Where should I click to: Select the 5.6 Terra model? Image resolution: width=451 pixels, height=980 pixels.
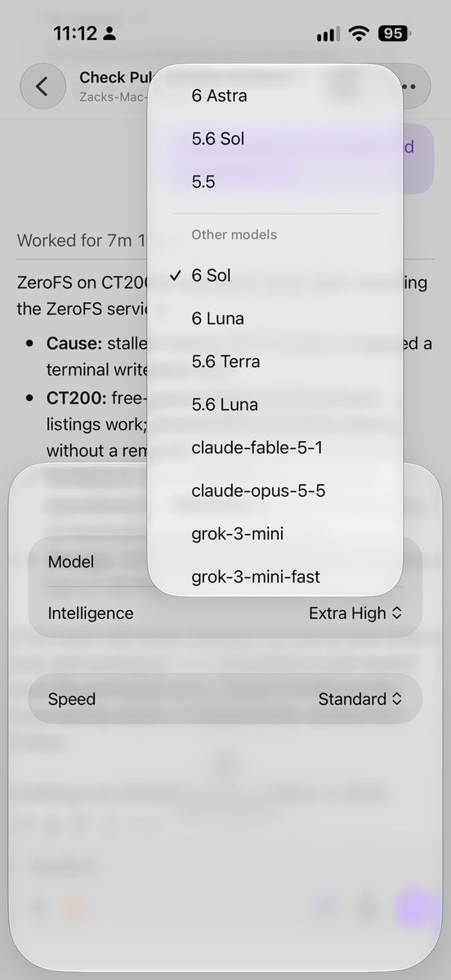click(x=275, y=361)
